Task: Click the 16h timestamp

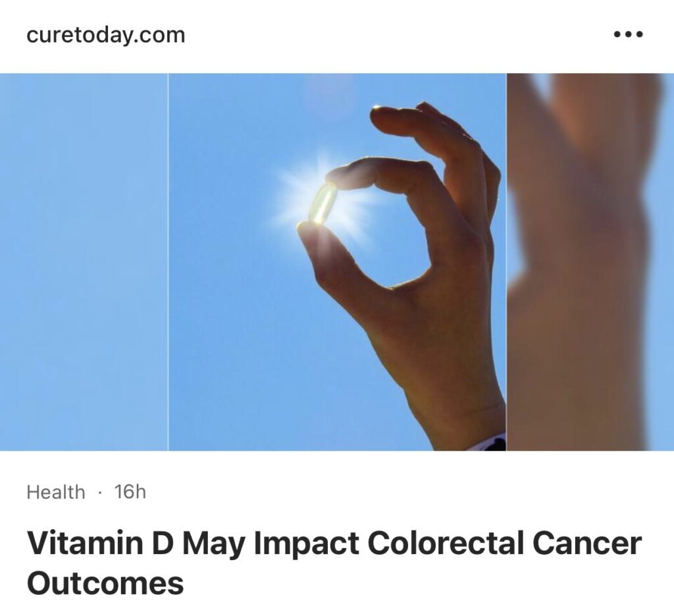Action: [130, 492]
